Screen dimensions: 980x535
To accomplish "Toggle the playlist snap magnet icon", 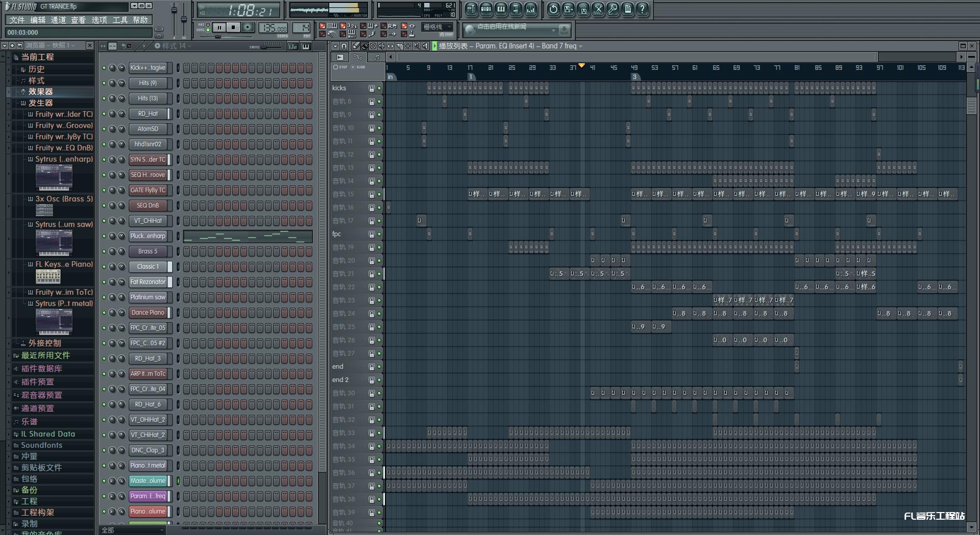I will [x=344, y=46].
